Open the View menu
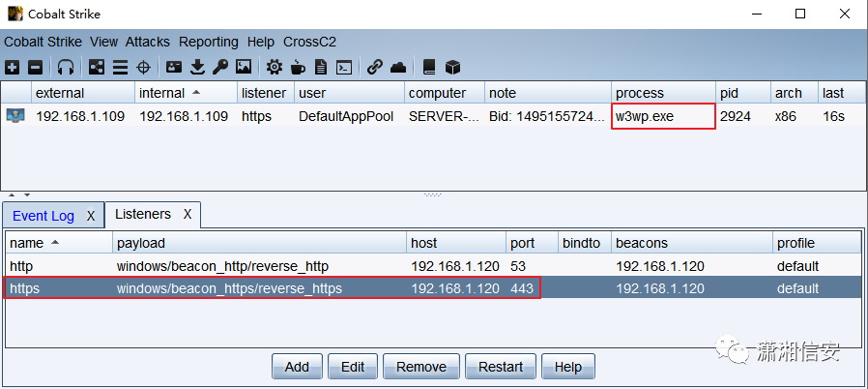This screenshot has width=868, height=389. tap(104, 42)
